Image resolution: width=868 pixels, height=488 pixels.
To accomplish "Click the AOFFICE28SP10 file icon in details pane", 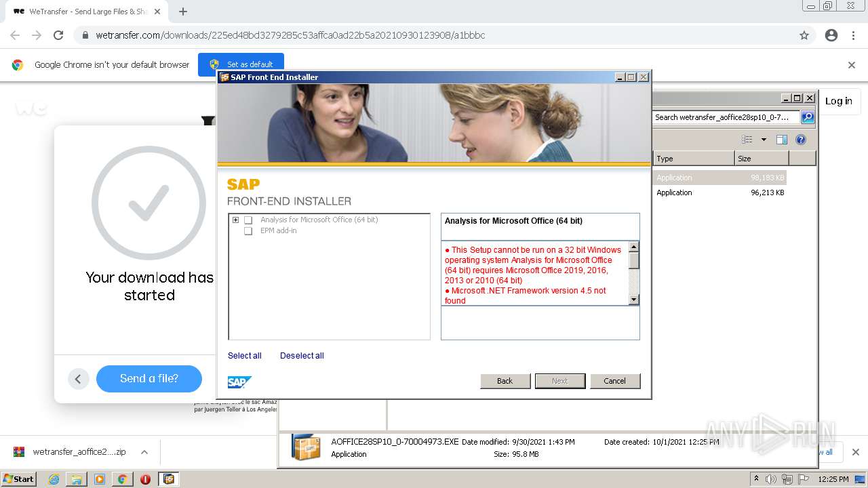I will (x=306, y=447).
